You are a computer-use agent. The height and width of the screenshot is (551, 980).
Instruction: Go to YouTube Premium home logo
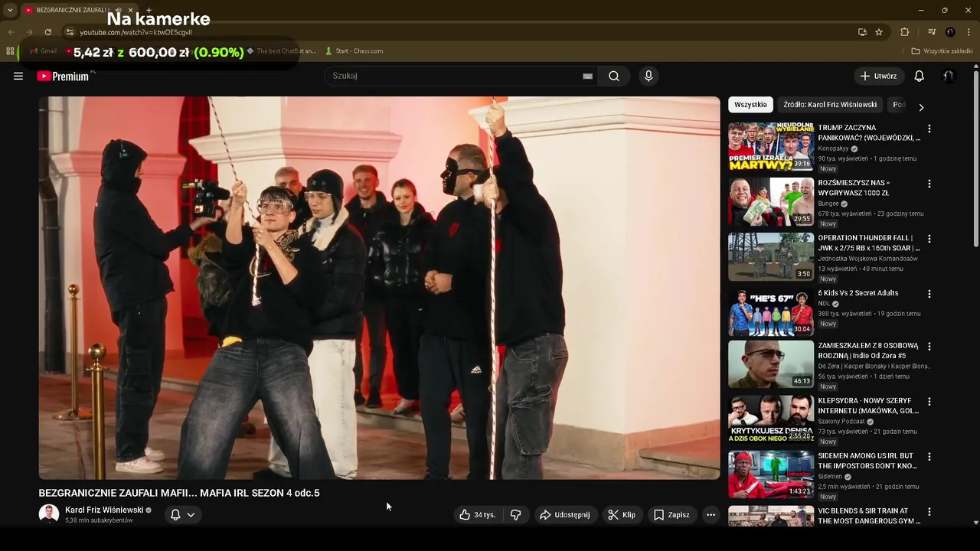click(x=63, y=76)
